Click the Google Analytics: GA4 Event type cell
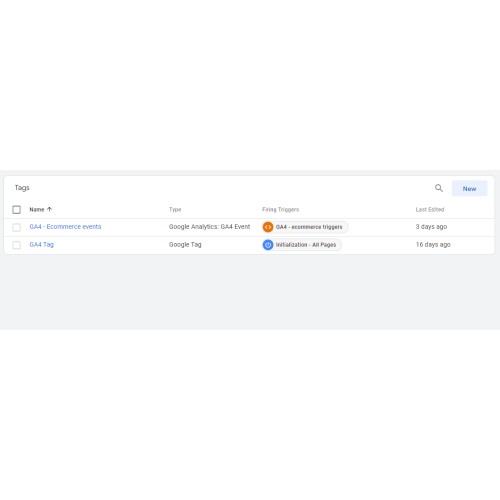The height and width of the screenshot is (500, 500). click(209, 227)
